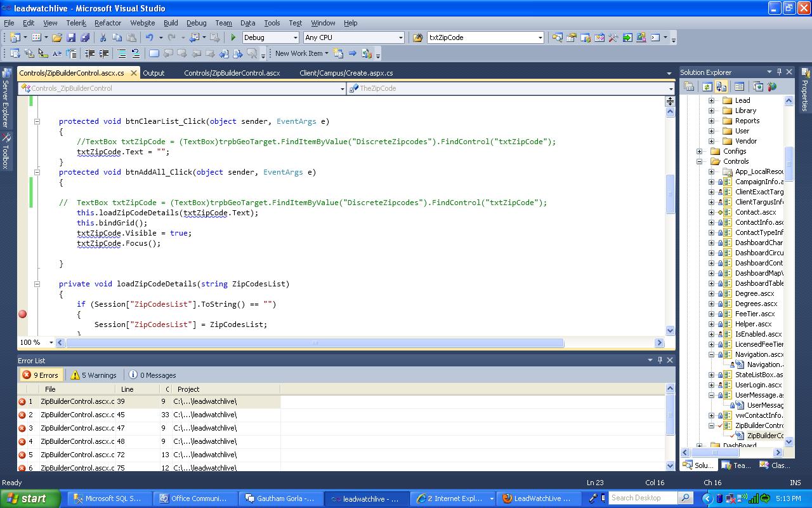This screenshot has height=508, width=812.
Task: Click the Find in Files icon
Action: (x=417, y=38)
